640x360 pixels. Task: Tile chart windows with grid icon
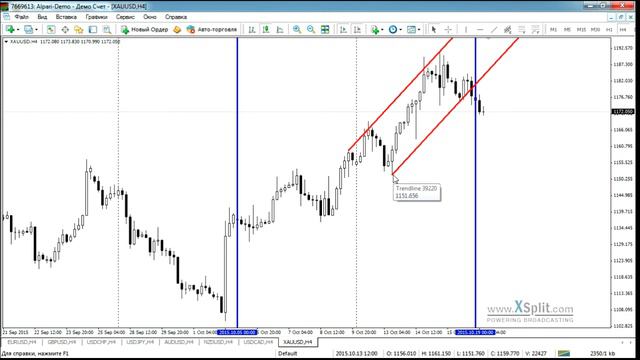pos(325,29)
